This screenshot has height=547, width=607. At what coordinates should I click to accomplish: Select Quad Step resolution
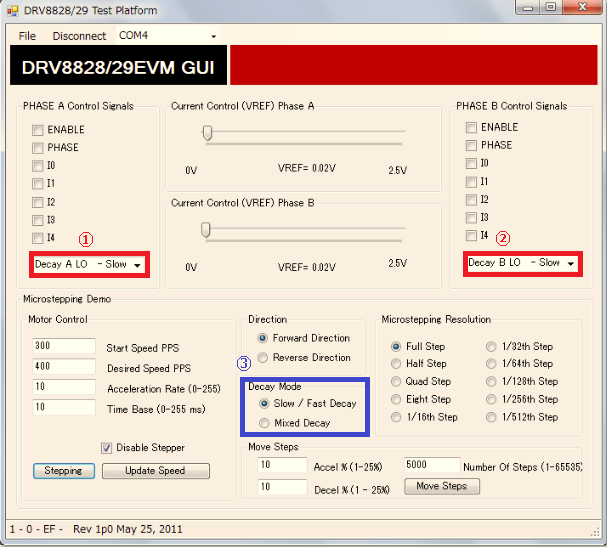point(396,382)
